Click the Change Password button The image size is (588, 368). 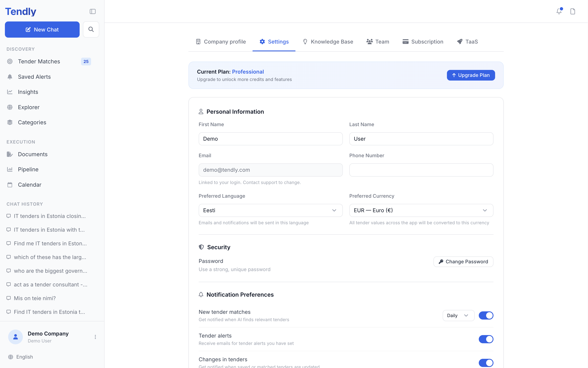pyautogui.click(x=463, y=262)
